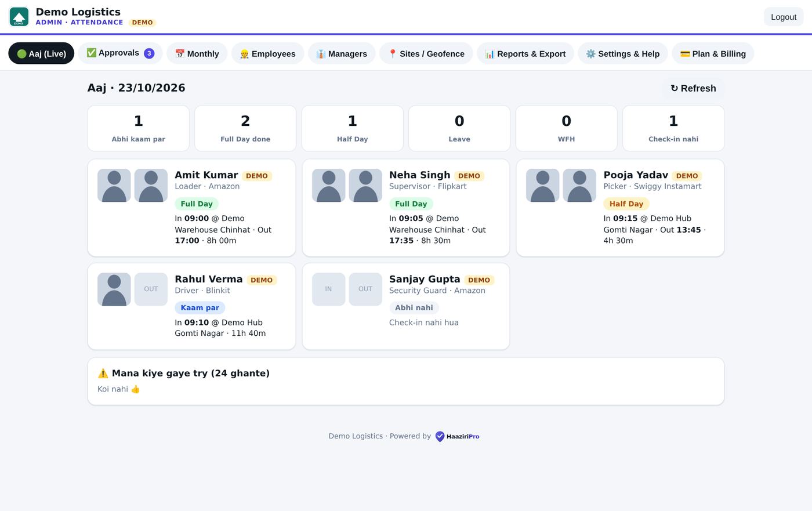Click the 'ADMIN · ATTENDANCE' subtitle
Viewport: 812px width, 511px height.
coord(79,22)
